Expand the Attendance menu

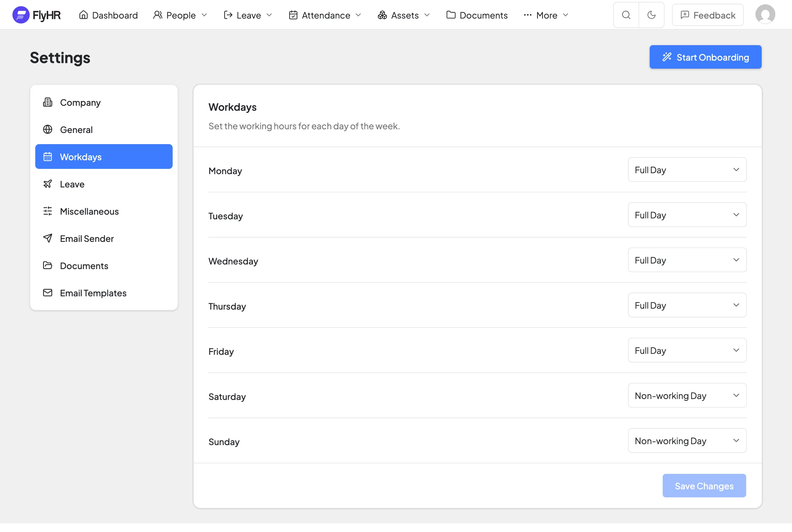[x=325, y=15]
